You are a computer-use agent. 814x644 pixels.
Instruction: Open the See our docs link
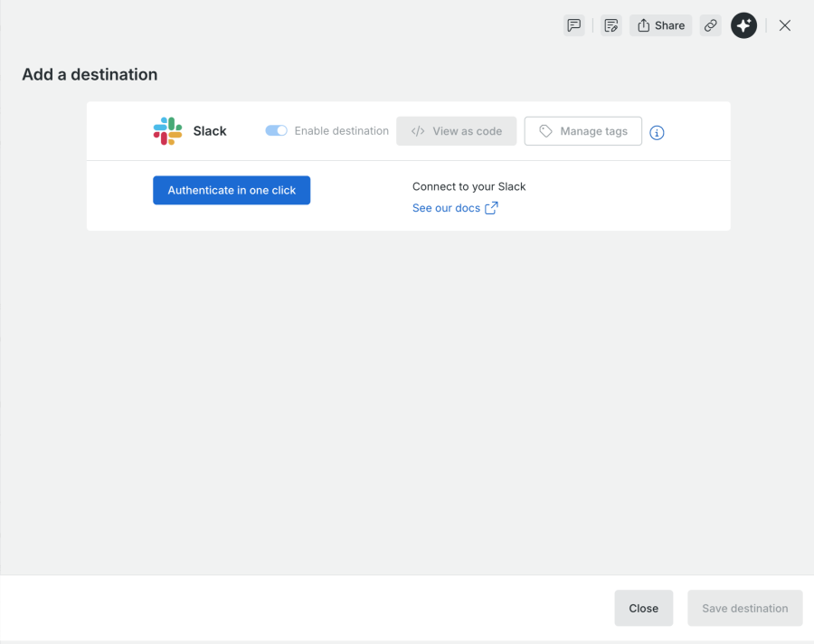click(x=455, y=208)
